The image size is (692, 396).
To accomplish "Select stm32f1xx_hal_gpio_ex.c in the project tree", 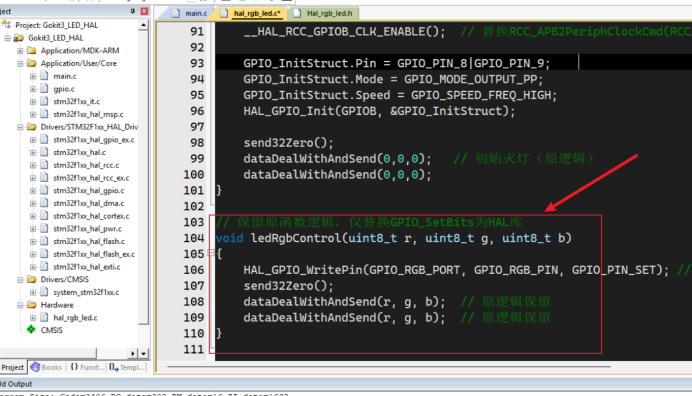I will pyautogui.click(x=94, y=140).
